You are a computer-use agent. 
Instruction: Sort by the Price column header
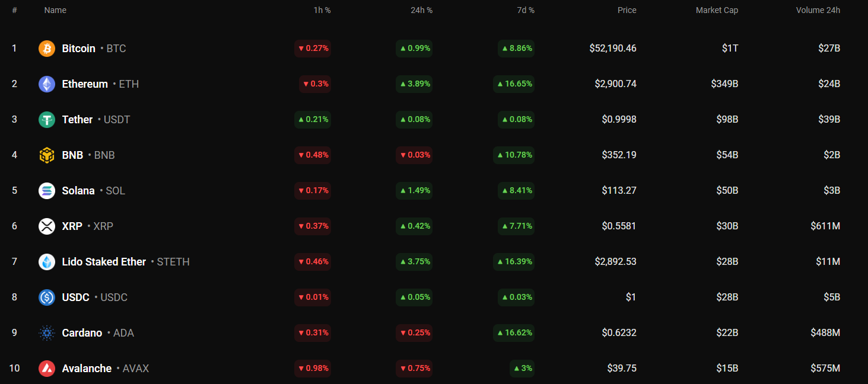(627, 10)
